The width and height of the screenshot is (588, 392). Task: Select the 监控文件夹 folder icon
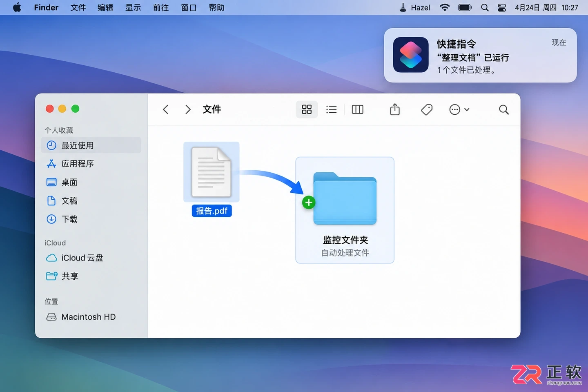click(x=345, y=199)
